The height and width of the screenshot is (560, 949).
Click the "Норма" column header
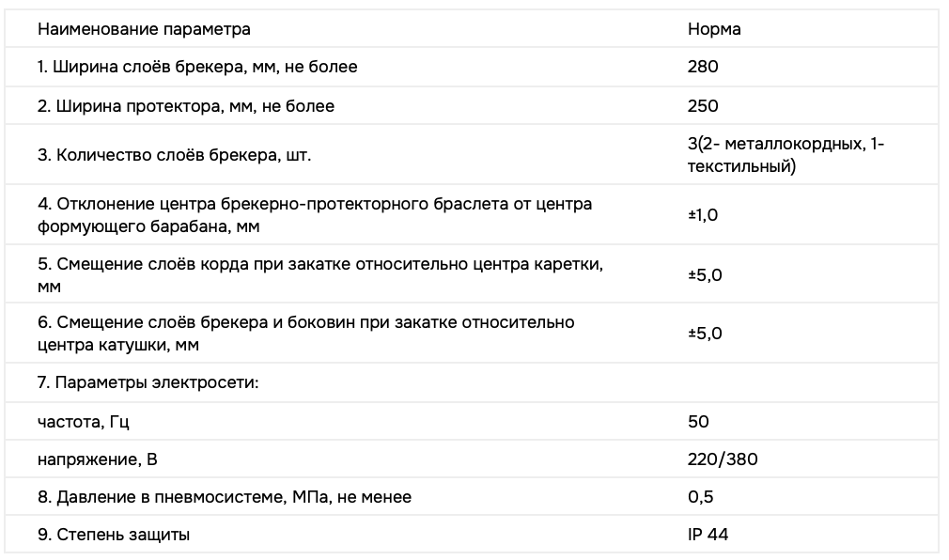[714, 28]
